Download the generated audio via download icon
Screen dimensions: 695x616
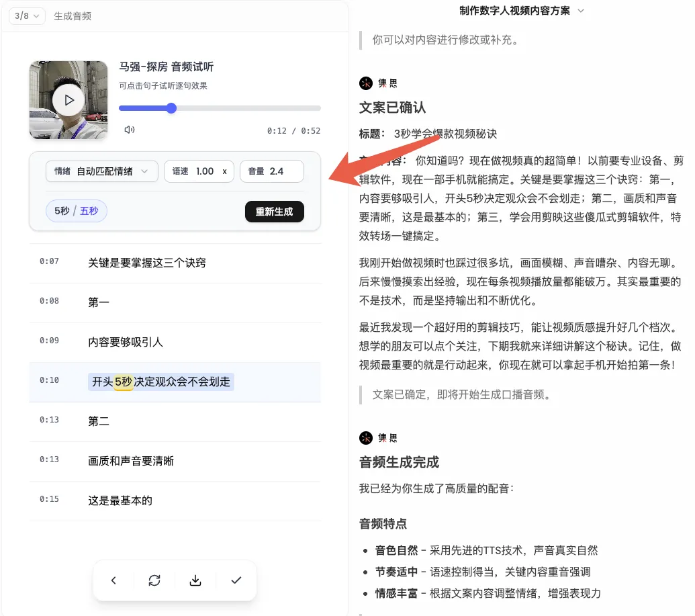tap(195, 580)
